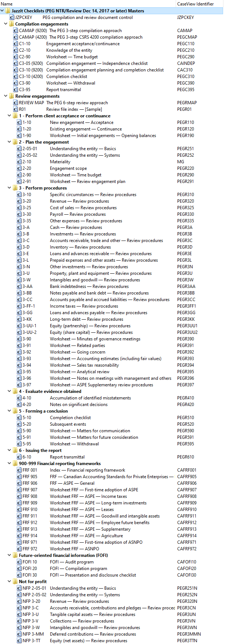Click the Not for profit folder icon

pos(15,582)
